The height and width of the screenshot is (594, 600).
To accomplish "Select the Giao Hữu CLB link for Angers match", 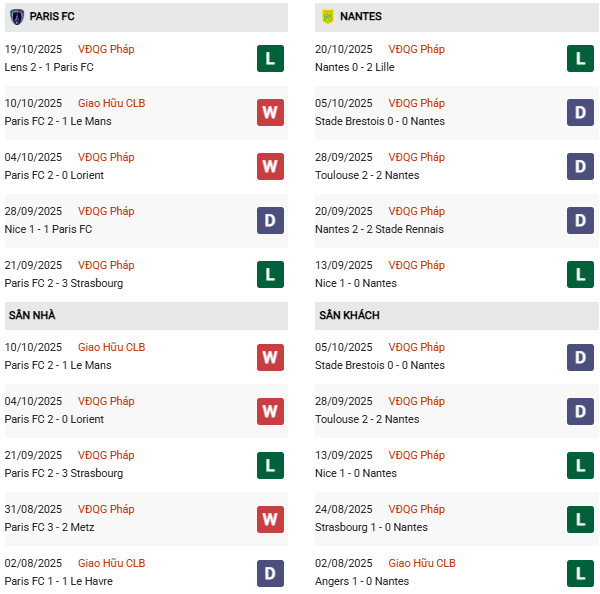I will (x=422, y=563).
